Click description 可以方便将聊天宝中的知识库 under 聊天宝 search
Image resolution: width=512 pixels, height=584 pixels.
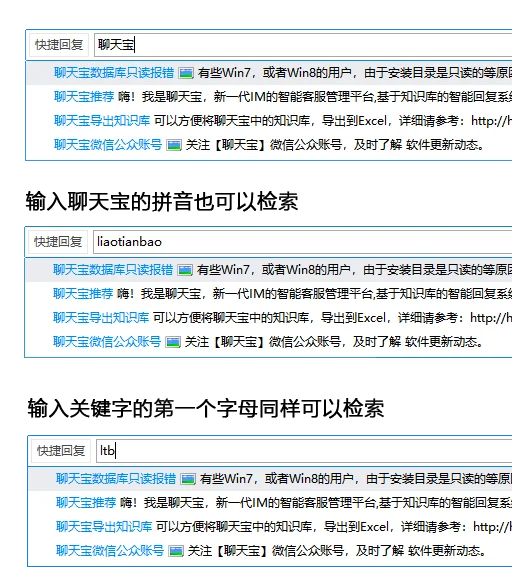coord(333,121)
